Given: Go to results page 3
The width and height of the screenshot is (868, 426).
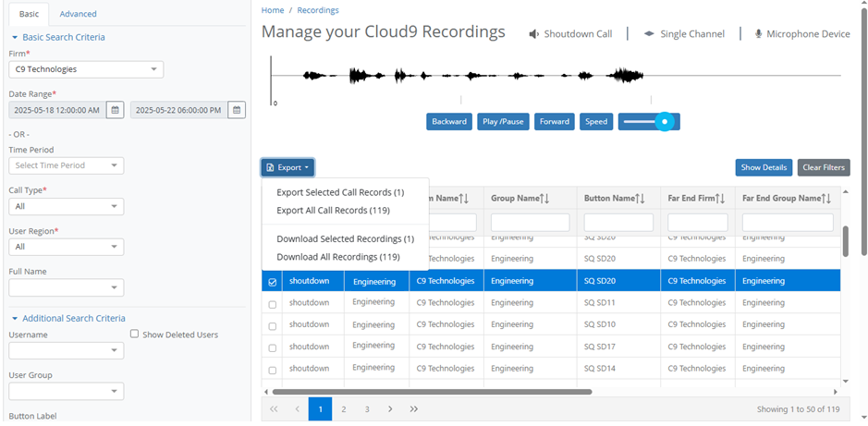Looking at the screenshot, I should pos(367,408).
